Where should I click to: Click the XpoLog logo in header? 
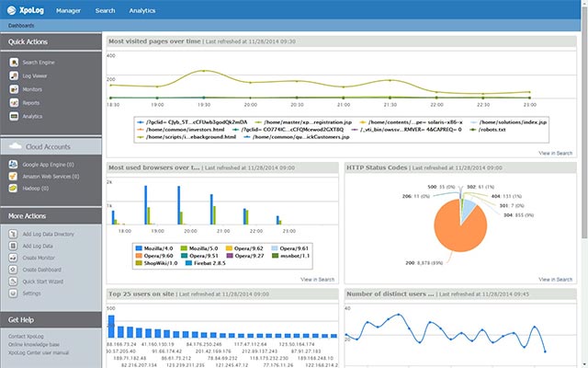(x=25, y=10)
